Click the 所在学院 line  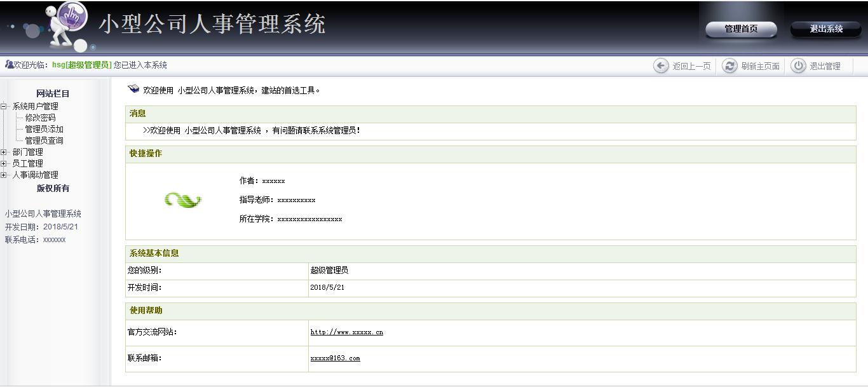(290, 219)
